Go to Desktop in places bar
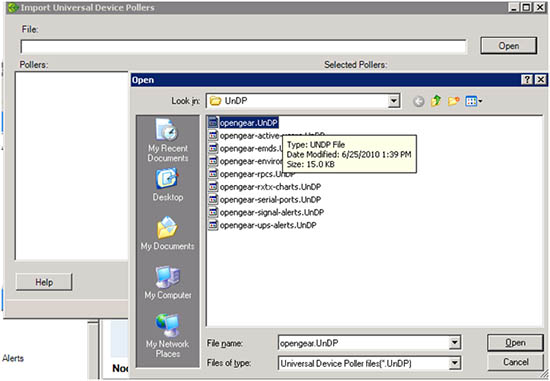The image size is (550, 381). click(168, 185)
